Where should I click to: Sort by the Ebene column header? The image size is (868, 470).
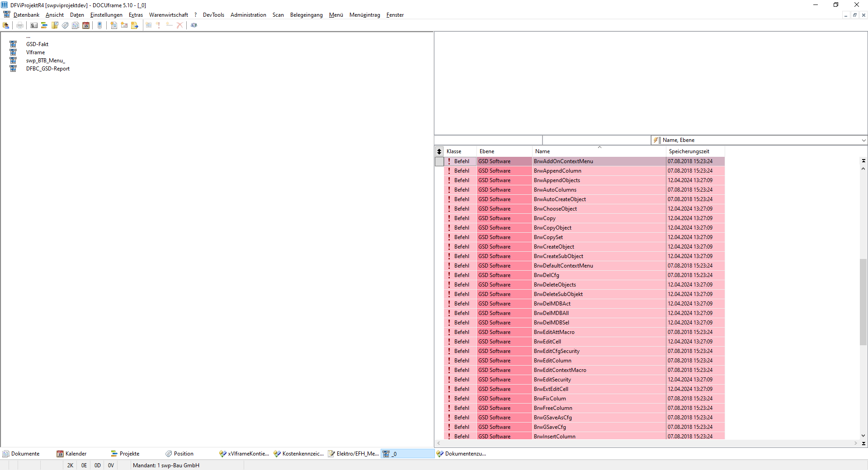505,151
